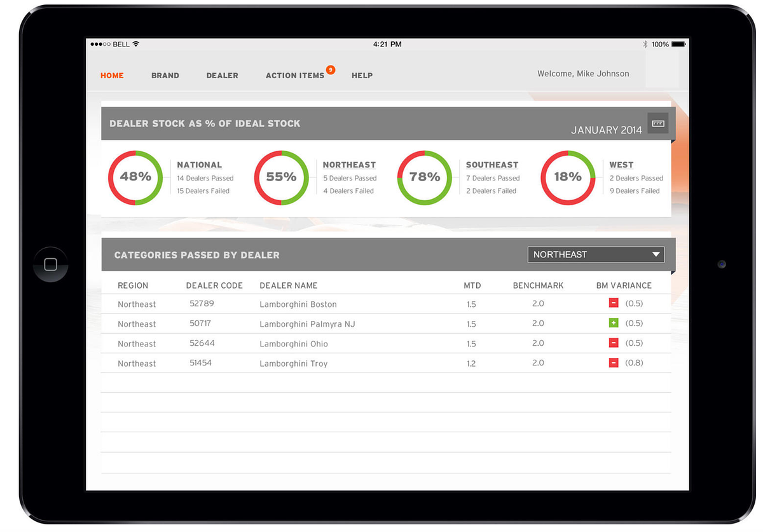Screen dimensions: 763x532
Task: Open the Help menu item
Action: click(362, 76)
